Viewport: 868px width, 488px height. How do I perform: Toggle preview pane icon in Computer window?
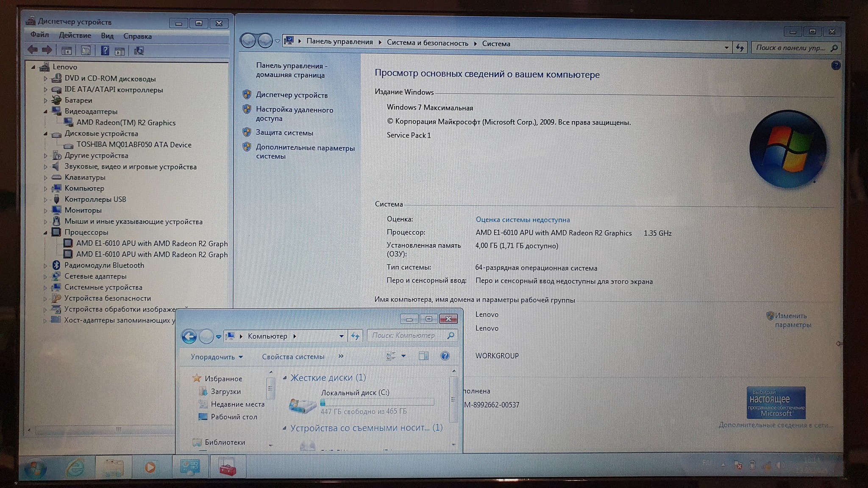pyautogui.click(x=423, y=356)
